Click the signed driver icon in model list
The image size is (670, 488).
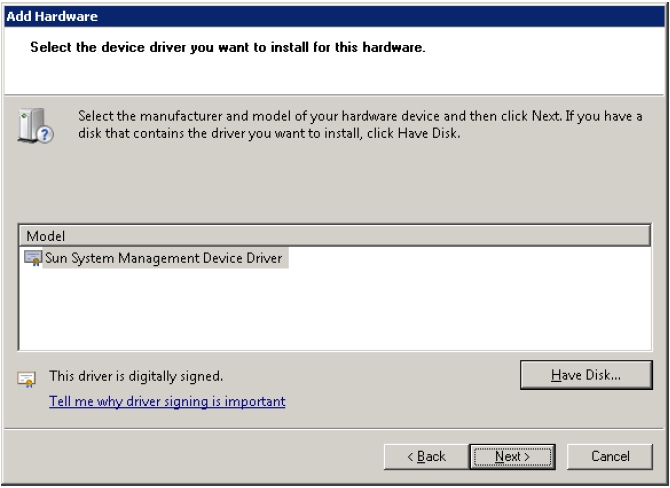[x=32, y=258]
